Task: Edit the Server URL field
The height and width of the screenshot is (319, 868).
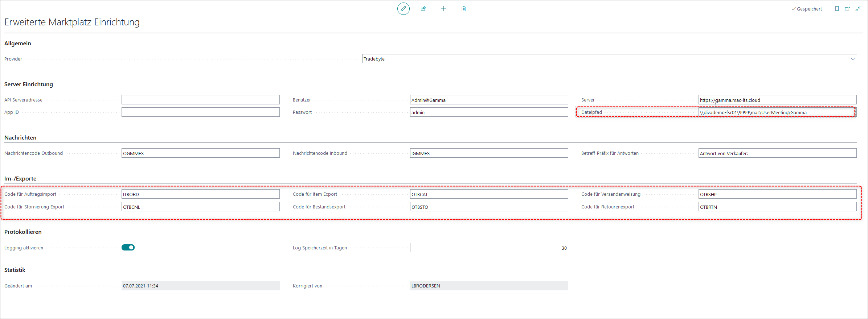Action: click(777, 100)
